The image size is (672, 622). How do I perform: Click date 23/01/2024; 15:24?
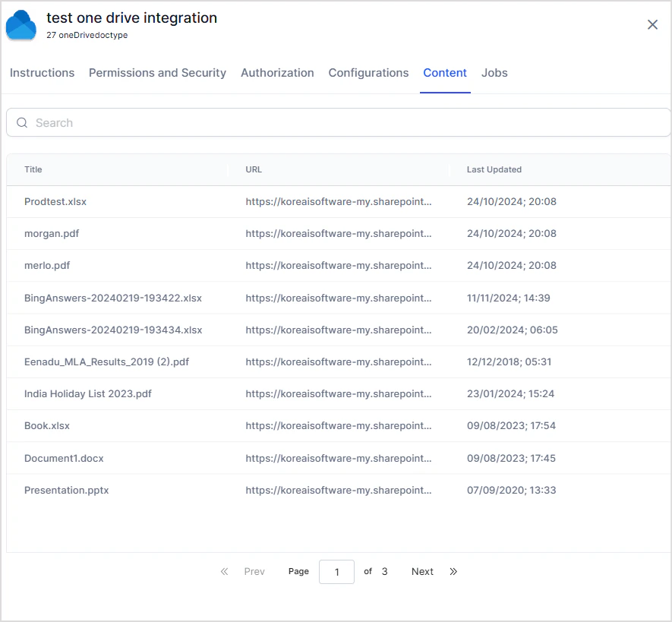coord(510,393)
